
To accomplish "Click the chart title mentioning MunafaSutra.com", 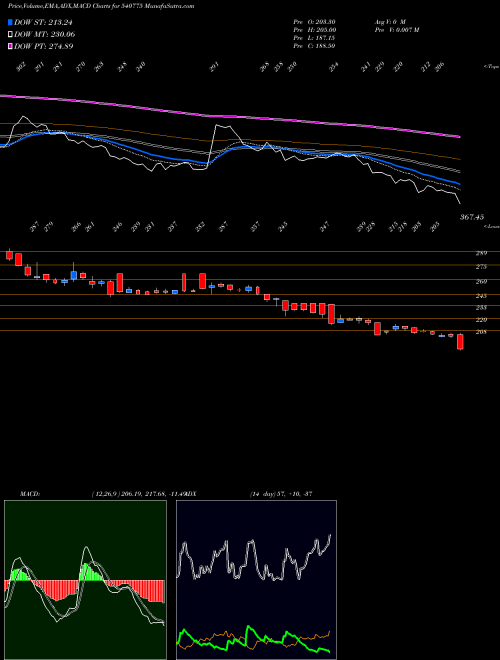I will click(x=101, y=6).
